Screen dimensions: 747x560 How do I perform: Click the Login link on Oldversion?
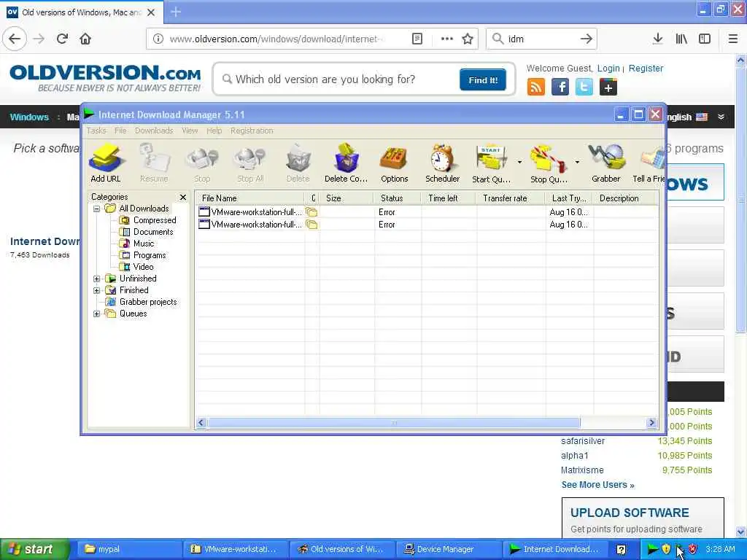[x=608, y=68]
